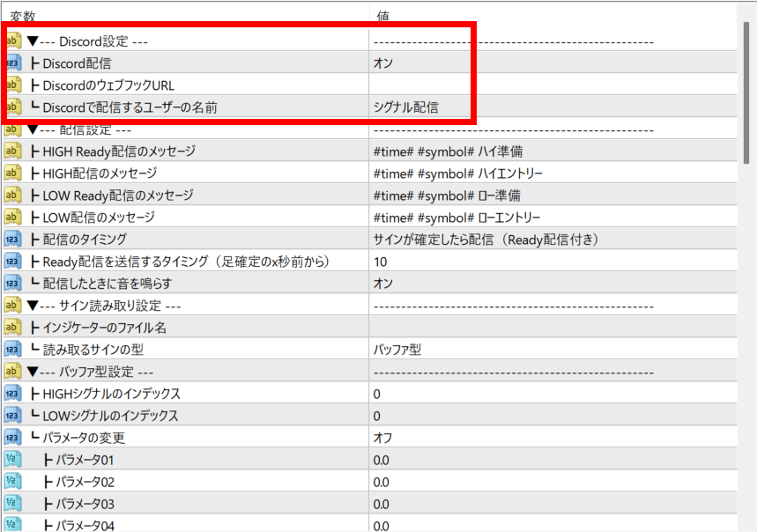Viewport: 757px width, 532px height.
Task: Toggle 配信したときに音を鳴らす value
Action: (x=383, y=284)
